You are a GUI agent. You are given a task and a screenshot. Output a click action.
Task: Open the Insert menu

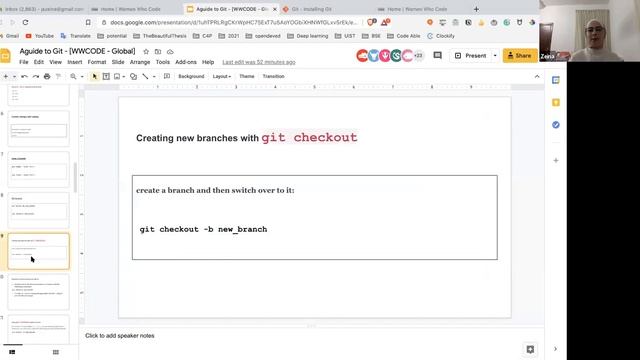pos(75,62)
